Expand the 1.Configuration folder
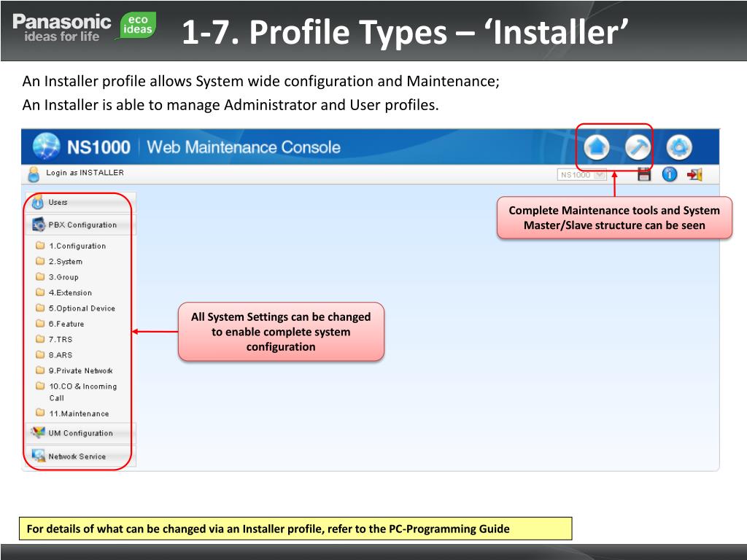The height and width of the screenshot is (560, 747). pos(71,246)
